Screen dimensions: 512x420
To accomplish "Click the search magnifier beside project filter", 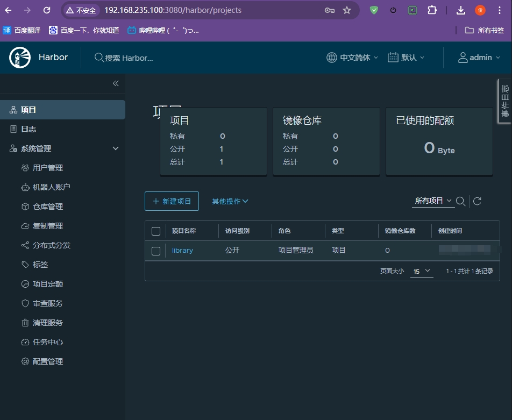I will (x=460, y=201).
